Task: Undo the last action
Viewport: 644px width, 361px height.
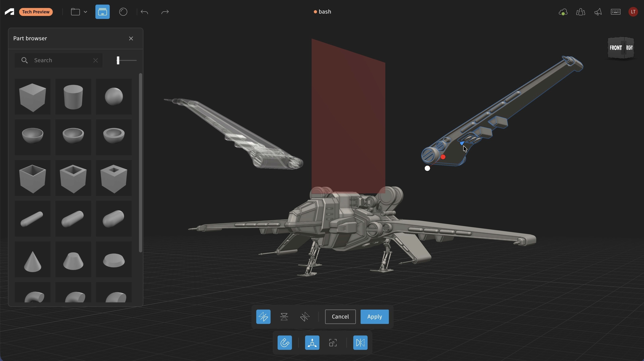Action: point(145,12)
